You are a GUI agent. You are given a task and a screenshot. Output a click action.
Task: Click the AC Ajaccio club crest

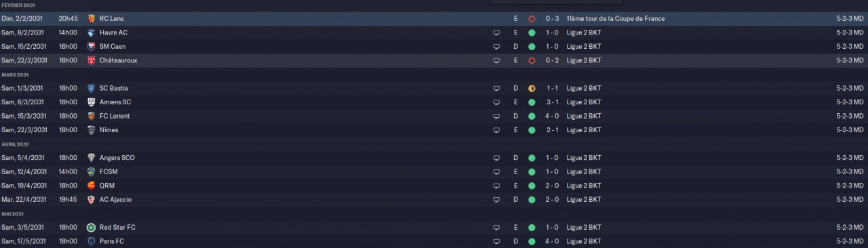[x=91, y=200]
